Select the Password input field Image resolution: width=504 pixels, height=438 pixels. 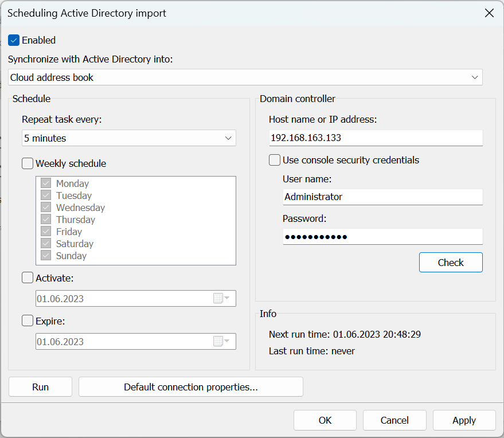pyautogui.click(x=382, y=237)
